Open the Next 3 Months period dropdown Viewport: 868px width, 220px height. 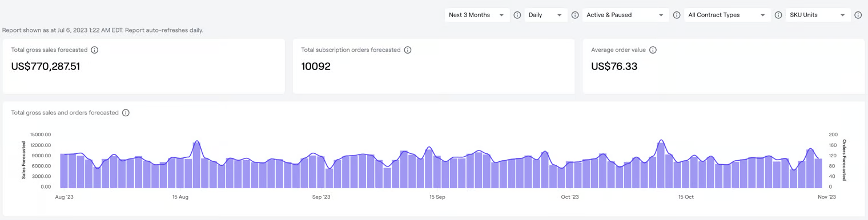[x=477, y=15]
